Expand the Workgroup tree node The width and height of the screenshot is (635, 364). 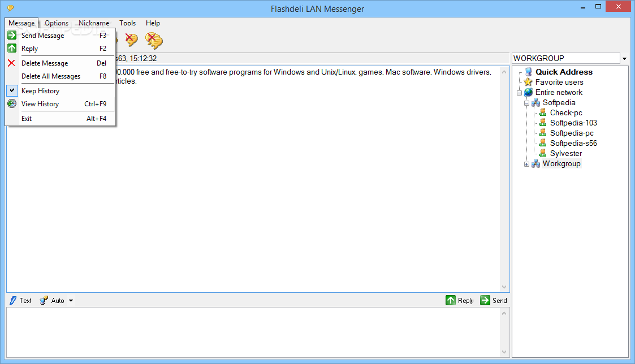pos(526,164)
